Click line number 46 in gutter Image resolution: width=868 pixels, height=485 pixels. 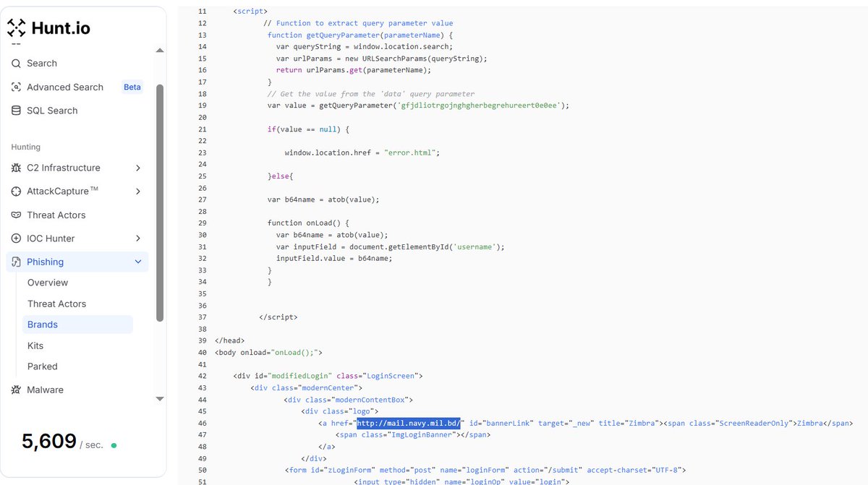click(202, 423)
